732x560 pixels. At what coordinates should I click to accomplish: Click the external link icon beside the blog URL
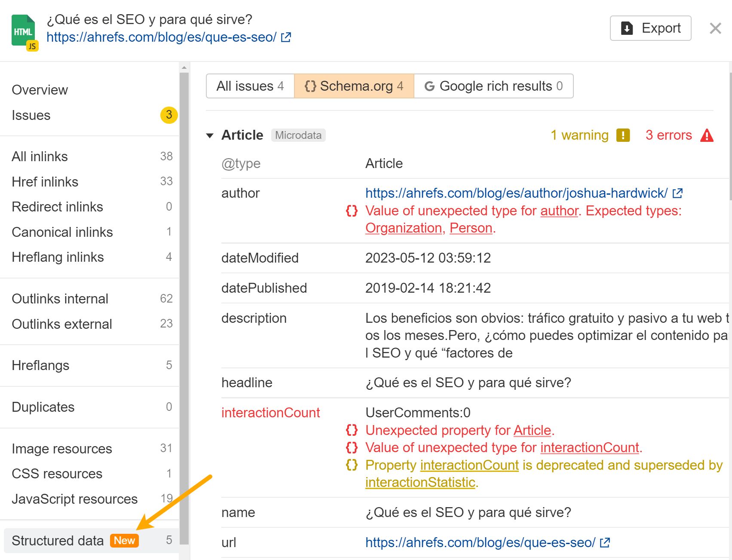pos(285,37)
